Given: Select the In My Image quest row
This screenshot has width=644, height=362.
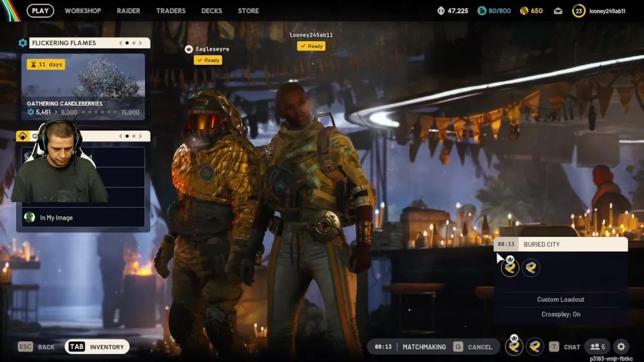Looking at the screenshot, I should pos(83,217).
